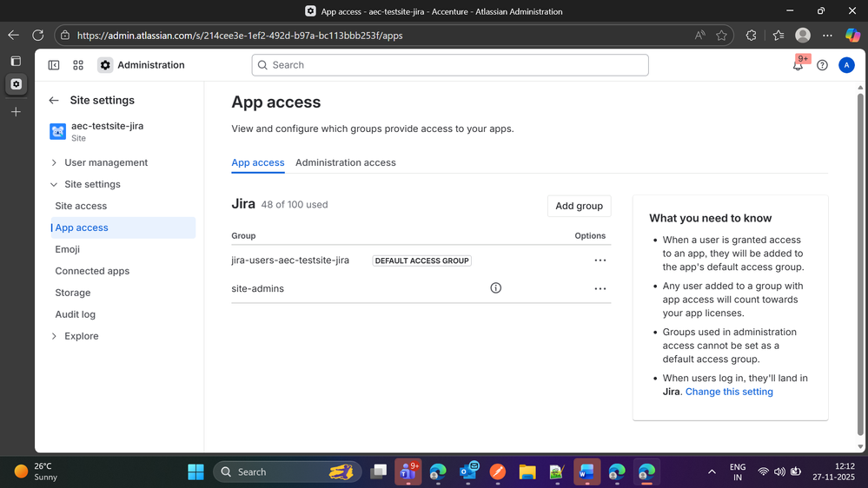Open the help question mark icon
This screenshot has width=868, height=488.
click(822, 65)
